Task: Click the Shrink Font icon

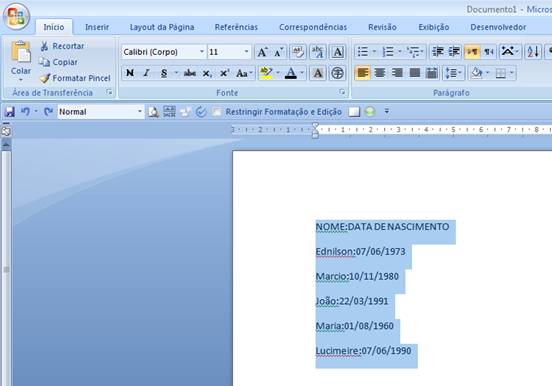Action: [x=278, y=52]
